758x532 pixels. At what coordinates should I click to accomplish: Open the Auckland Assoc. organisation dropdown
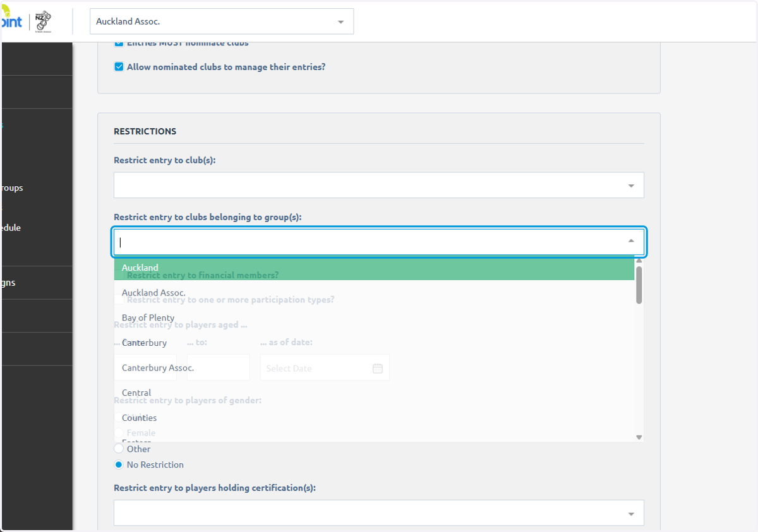(x=222, y=21)
